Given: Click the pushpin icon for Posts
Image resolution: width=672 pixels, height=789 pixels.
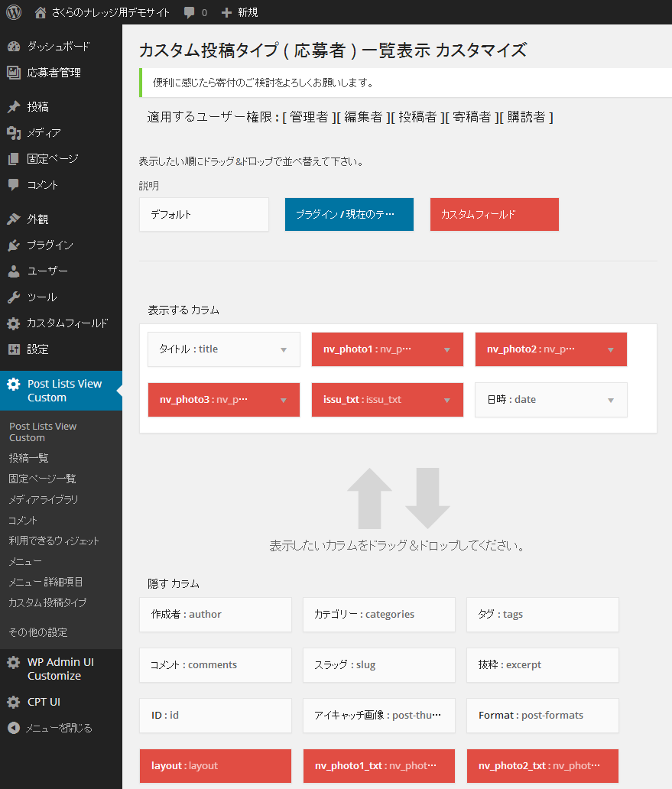Looking at the screenshot, I should [x=14, y=107].
